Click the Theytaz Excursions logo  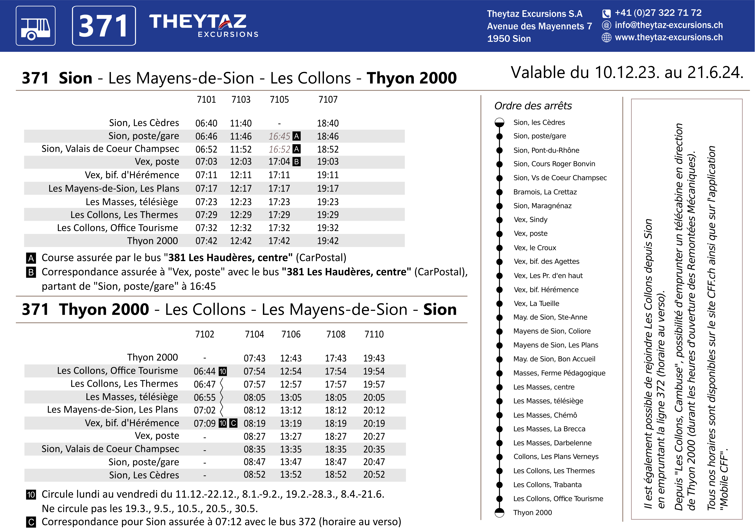(204, 26)
